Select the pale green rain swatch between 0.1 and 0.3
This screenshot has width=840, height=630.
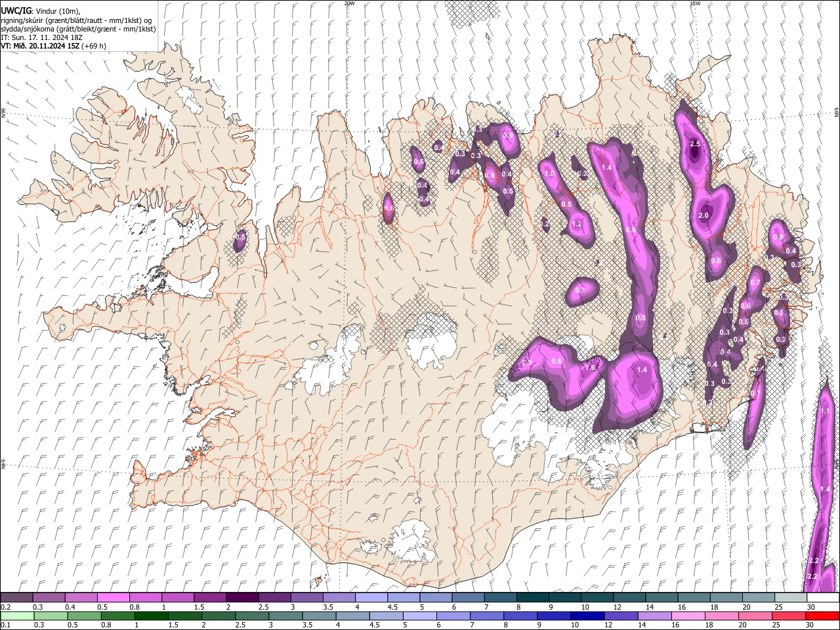pos(16,616)
